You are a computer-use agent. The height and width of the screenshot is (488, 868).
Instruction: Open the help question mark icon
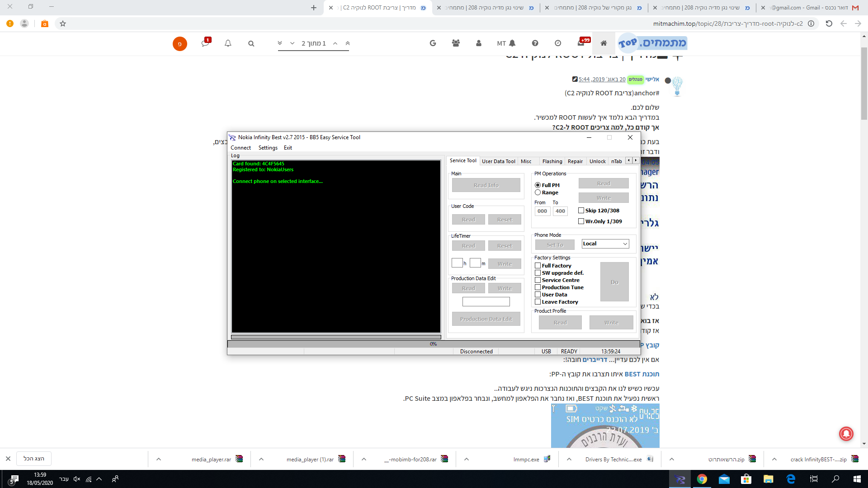pos(535,43)
